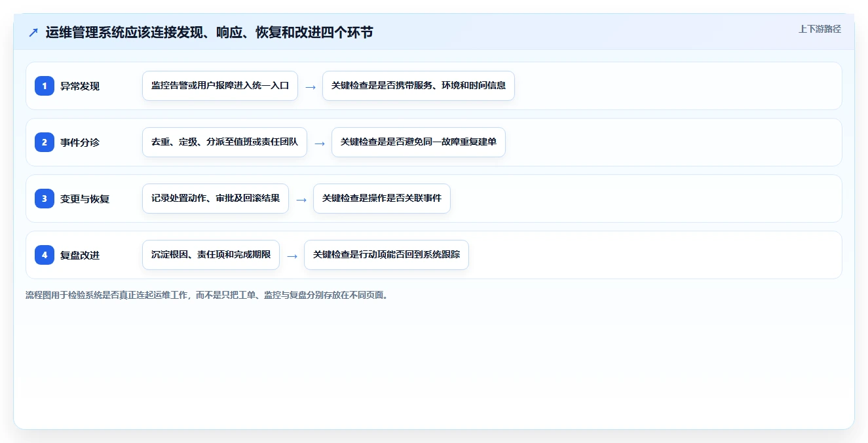Select the title 运维管理系统应该连接发现、响应、恢复和改进四个环节
The width and height of the screenshot is (868, 443).
point(209,32)
